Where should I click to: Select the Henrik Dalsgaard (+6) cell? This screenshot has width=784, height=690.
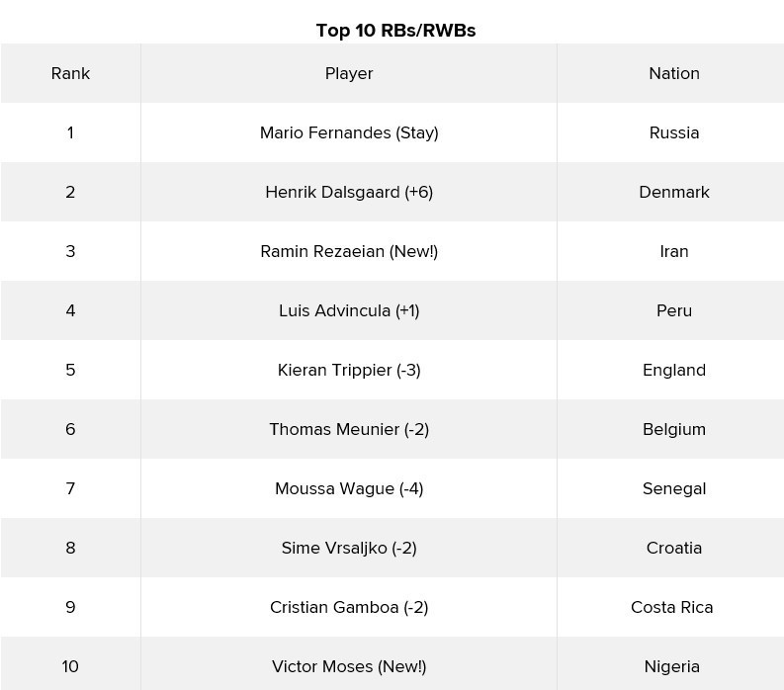[x=349, y=192]
